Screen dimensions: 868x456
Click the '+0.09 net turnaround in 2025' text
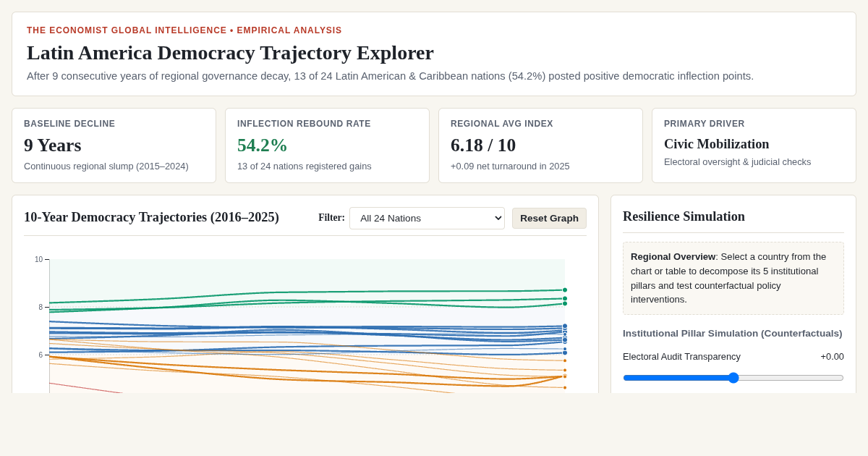click(x=510, y=166)
